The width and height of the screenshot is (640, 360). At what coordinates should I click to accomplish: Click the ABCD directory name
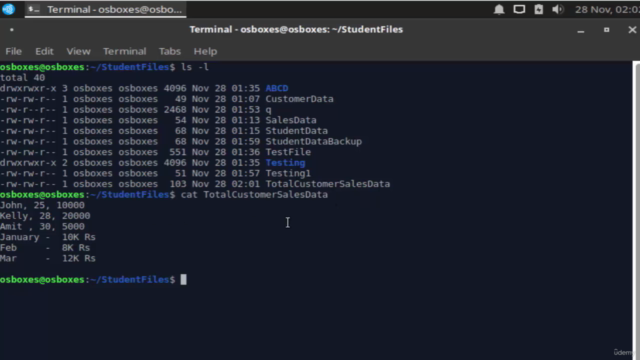(277, 88)
